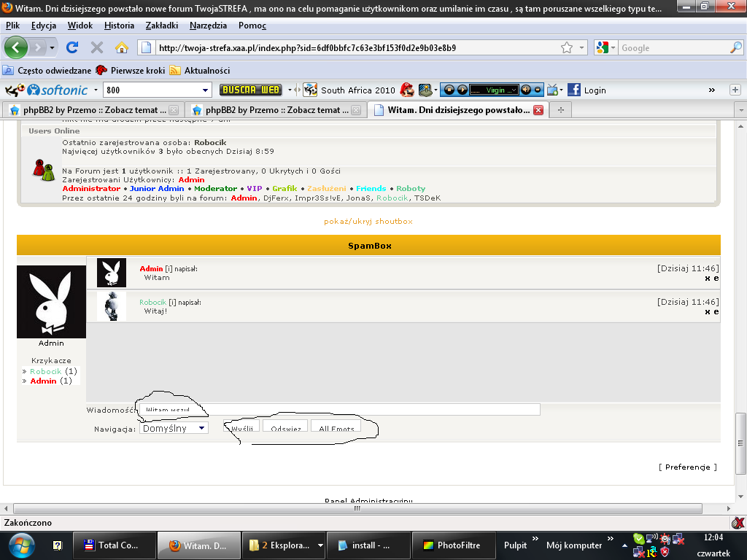Screen dimensions: 747x560
Task: Open the Google search engine selector
Action: click(606, 47)
